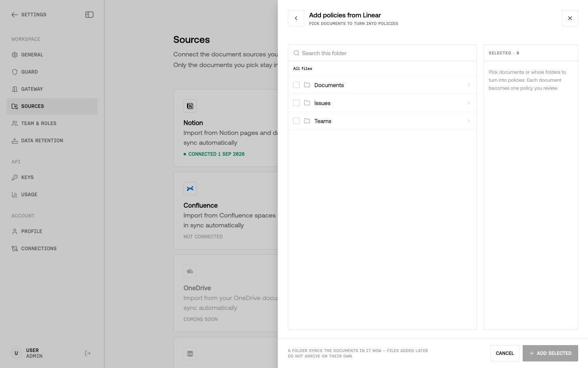Click the Search this folder field
The image size is (588, 368).
tap(382, 53)
